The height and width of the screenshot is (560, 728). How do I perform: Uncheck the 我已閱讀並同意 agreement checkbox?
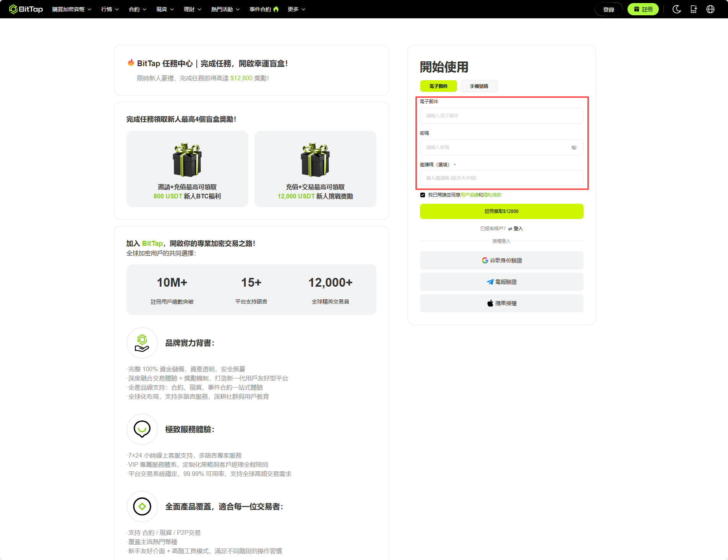tap(423, 195)
